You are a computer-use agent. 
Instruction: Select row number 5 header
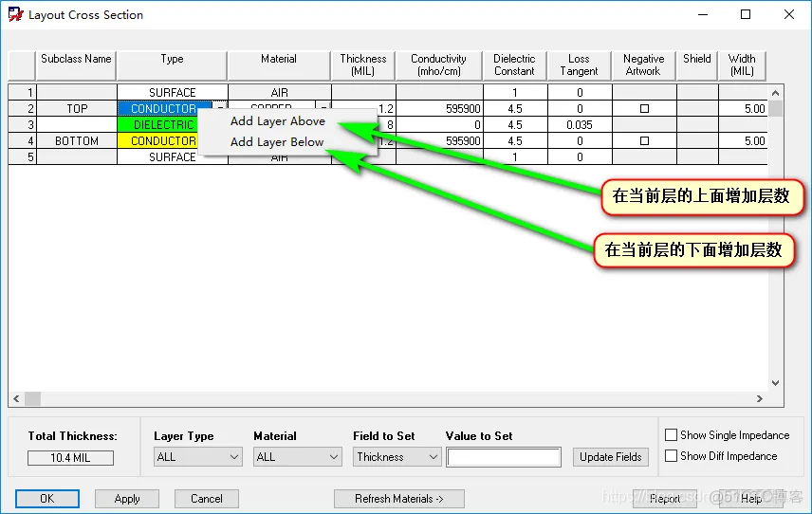(x=22, y=156)
